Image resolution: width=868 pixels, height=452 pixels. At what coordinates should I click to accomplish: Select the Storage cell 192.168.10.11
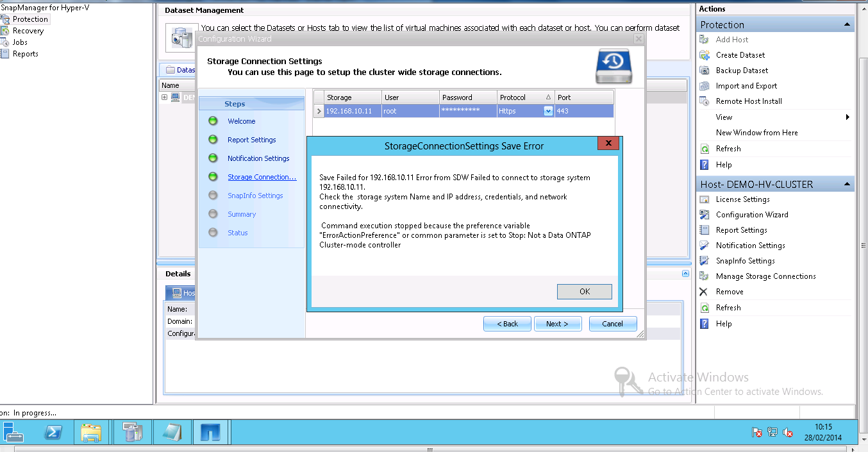(x=353, y=111)
